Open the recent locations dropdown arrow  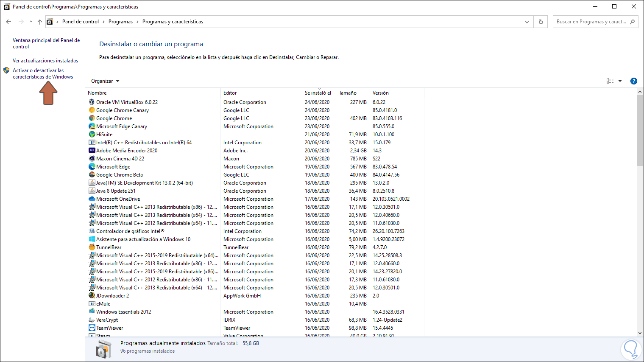click(x=31, y=22)
